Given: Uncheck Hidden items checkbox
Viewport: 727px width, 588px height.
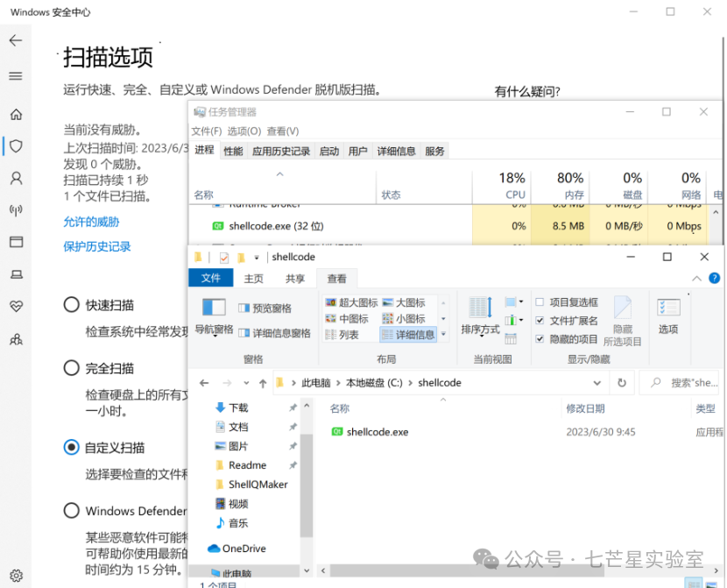Looking at the screenshot, I should tap(540, 339).
